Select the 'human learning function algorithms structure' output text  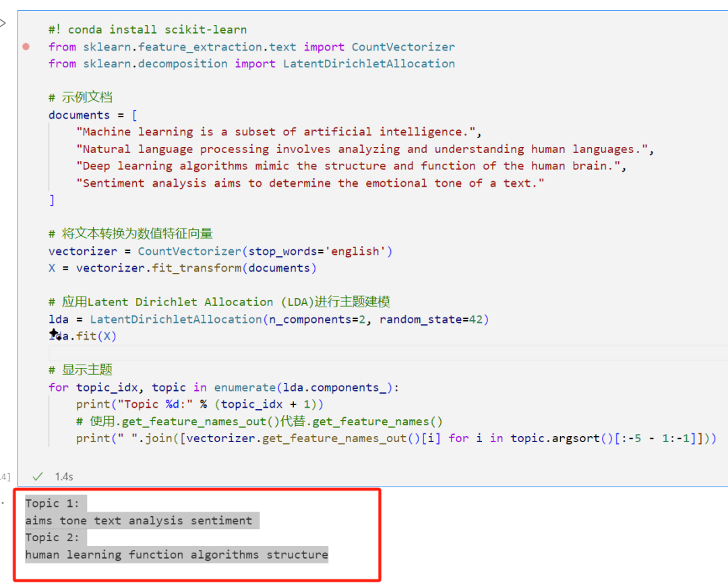[176, 554]
